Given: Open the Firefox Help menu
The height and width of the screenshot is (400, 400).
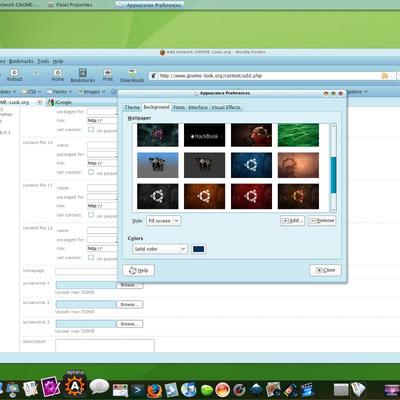Looking at the screenshot, I should 58,61.
